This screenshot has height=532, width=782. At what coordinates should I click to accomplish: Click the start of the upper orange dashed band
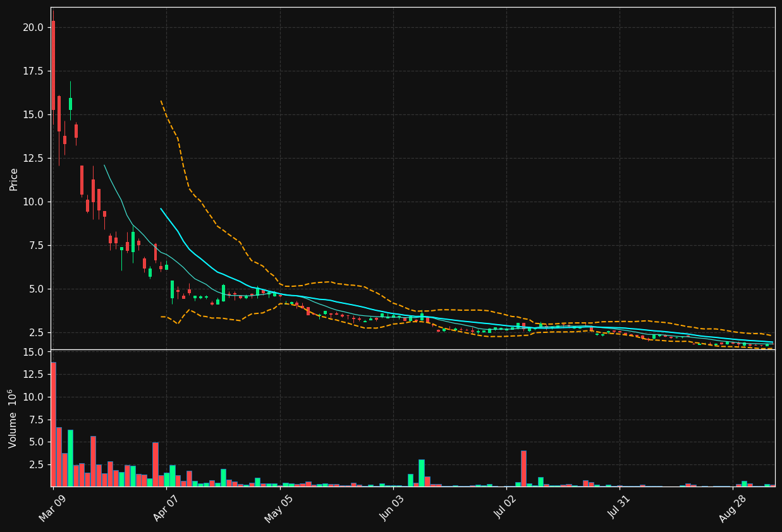(161, 100)
